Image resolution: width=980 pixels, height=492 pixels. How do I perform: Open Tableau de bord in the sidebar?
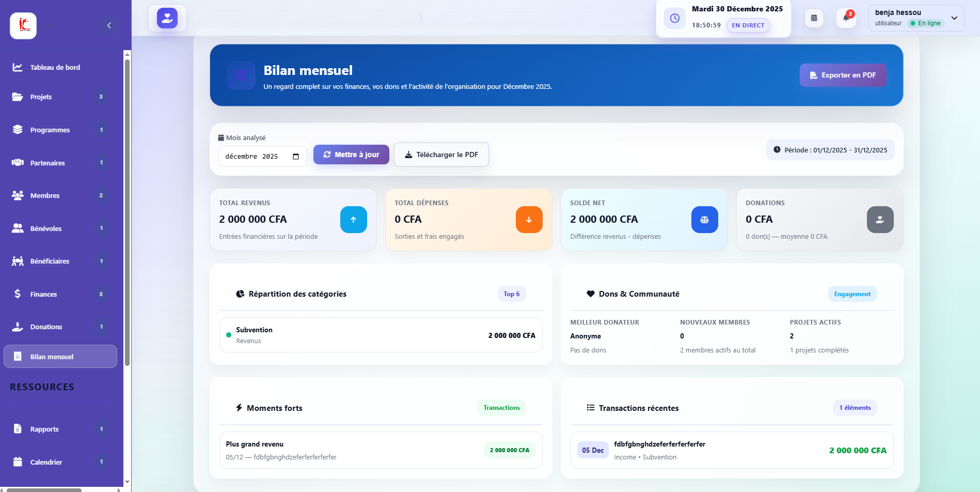click(x=55, y=67)
